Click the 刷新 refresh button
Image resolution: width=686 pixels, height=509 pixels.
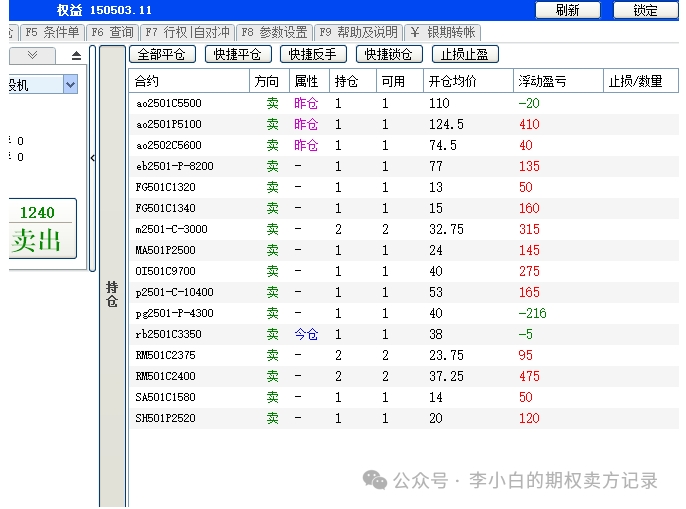567,10
